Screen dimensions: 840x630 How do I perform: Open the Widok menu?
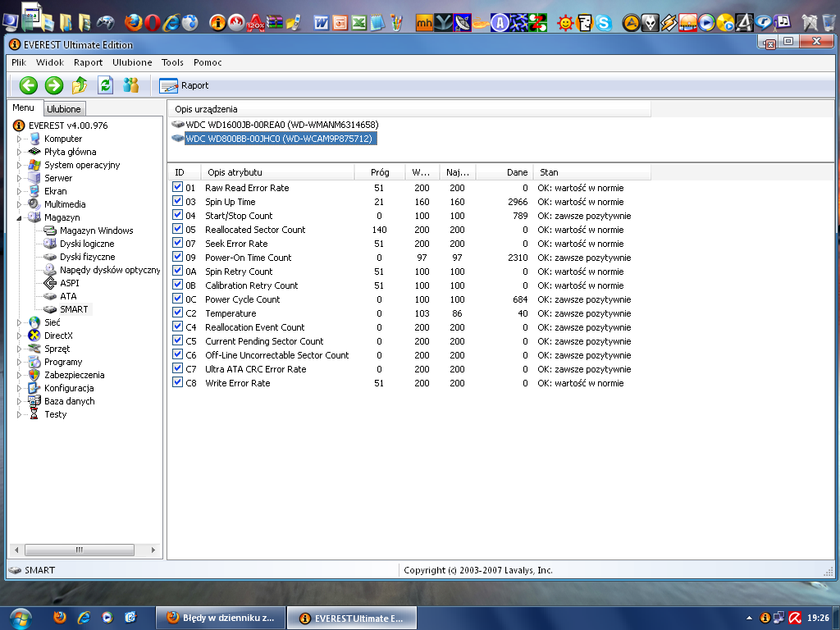(x=50, y=62)
